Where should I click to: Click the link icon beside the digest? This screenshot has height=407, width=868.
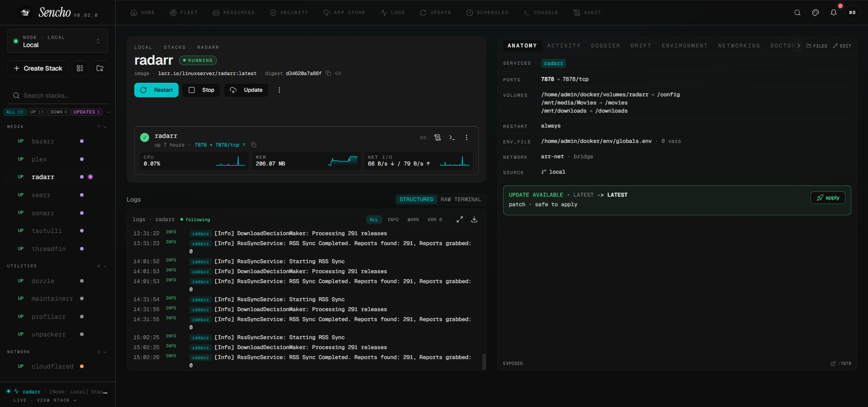(x=338, y=73)
